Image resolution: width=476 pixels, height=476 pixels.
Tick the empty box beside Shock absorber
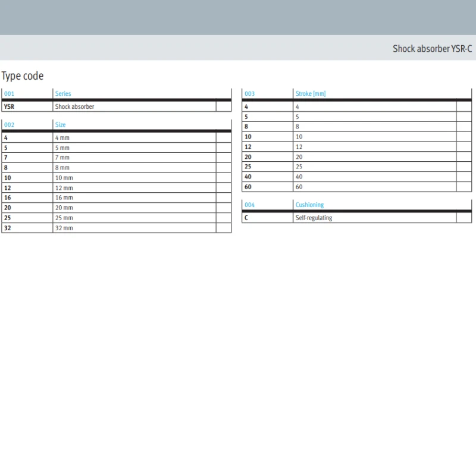[224, 107]
